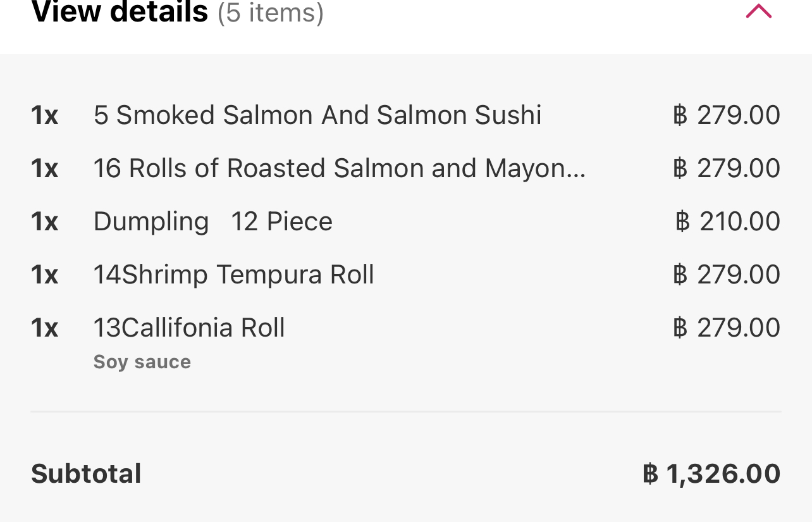Tap the Soy sauce add-on text
This screenshot has height=522, width=812.
(x=142, y=362)
